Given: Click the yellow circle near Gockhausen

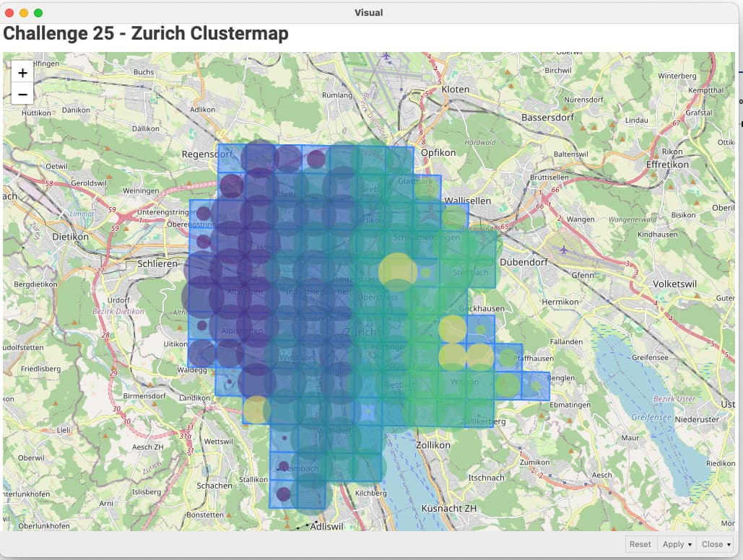Looking at the screenshot, I should pos(453,329).
